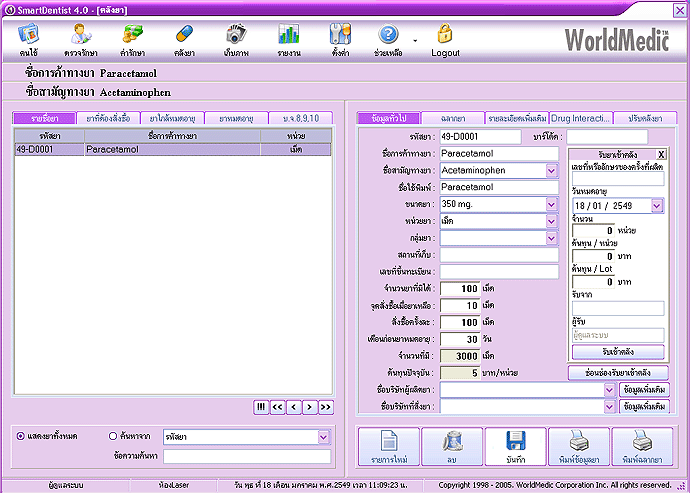Viewport: 690px width, 493px height.
Task: Click the trade name field Paracetamol
Action: (499, 154)
